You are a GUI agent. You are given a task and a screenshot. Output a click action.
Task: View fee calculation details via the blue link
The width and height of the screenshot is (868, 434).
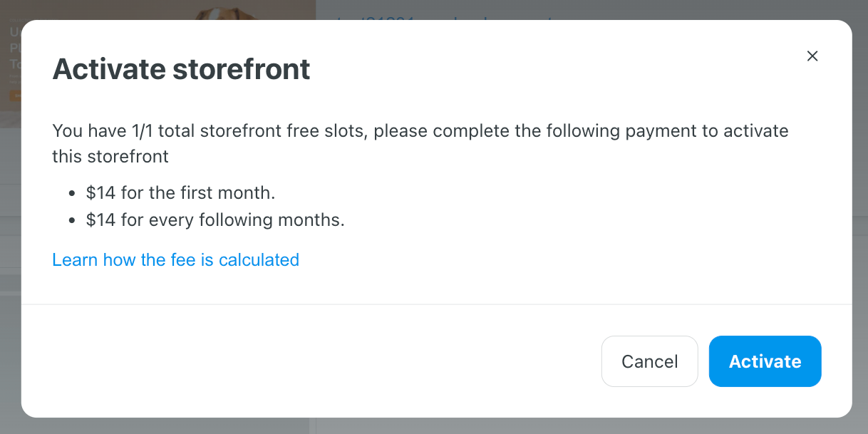[x=175, y=260]
